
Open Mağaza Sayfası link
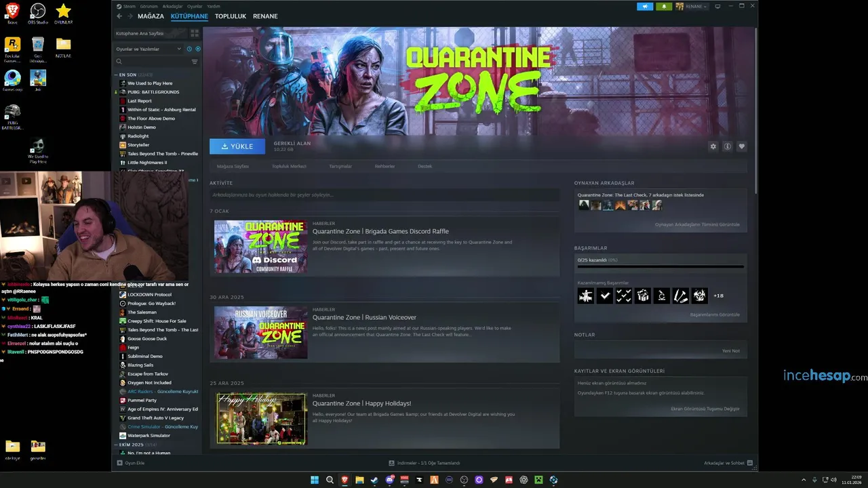[233, 166]
